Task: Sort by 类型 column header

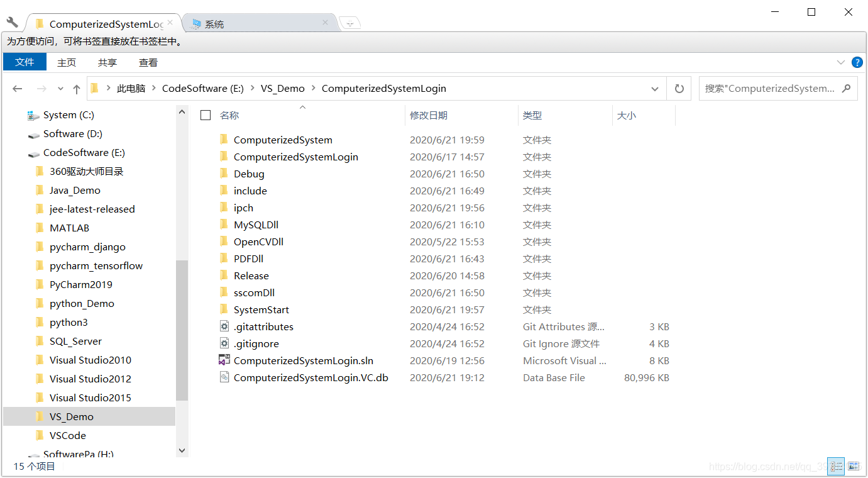Action: point(532,116)
